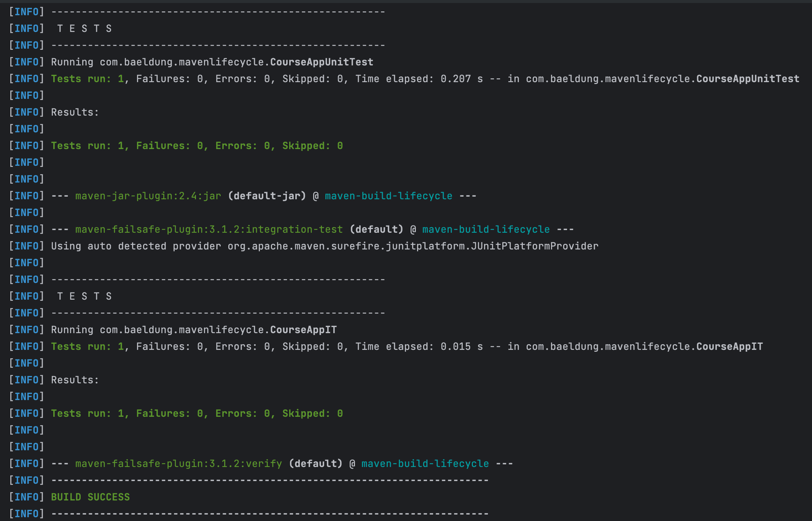Select the first Results: label
This screenshot has width=812, height=521.
click(74, 112)
